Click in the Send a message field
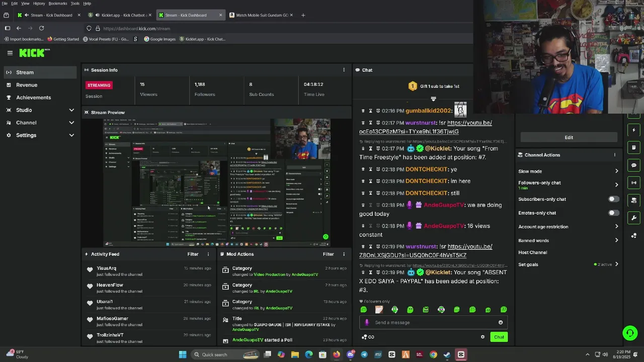Image resolution: width=644 pixels, height=362 pixels. tap(433, 323)
